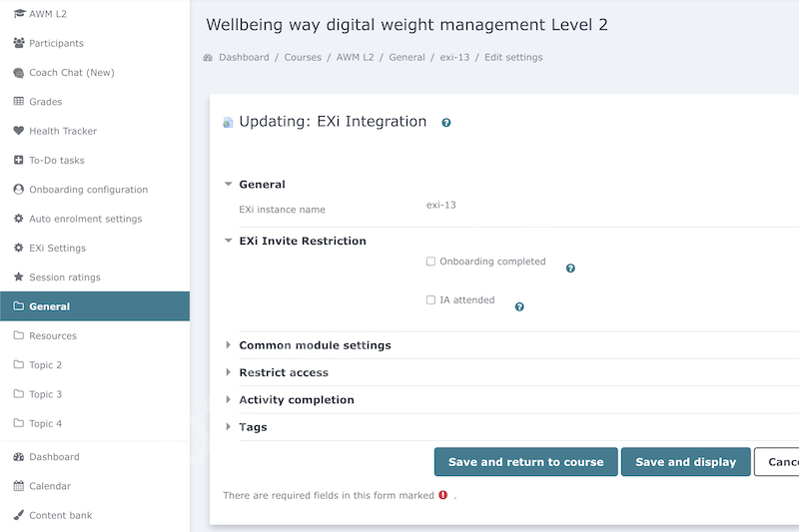Click the Calendar icon in sidebar

click(x=18, y=486)
